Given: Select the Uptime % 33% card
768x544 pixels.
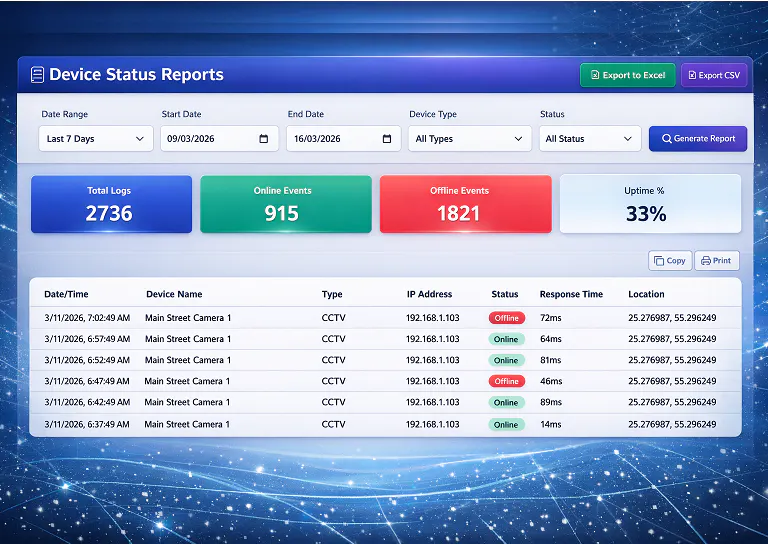Looking at the screenshot, I should click(x=650, y=204).
